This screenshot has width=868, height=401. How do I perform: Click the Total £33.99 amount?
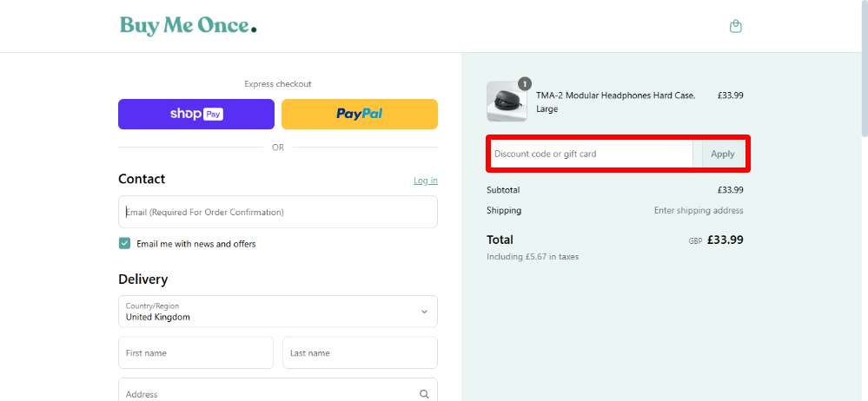(x=726, y=240)
